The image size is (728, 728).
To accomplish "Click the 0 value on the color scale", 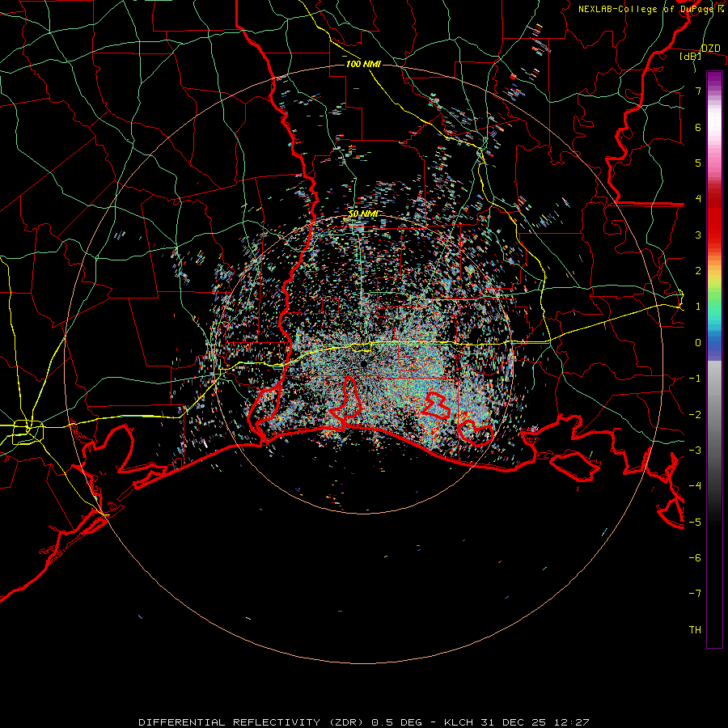I will pyautogui.click(x=698, y=343).
